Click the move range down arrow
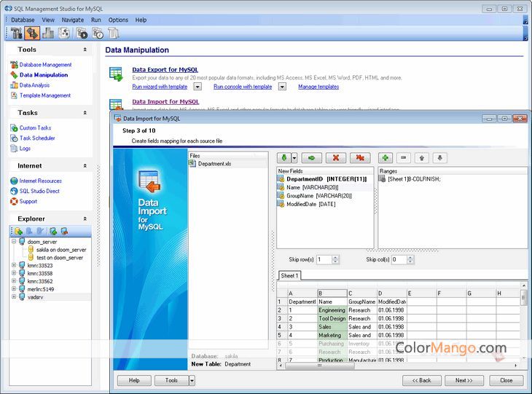The height and width of the screenshot is (394, 532). pos(440,158)
